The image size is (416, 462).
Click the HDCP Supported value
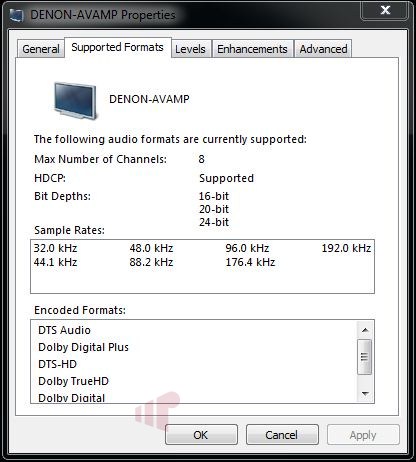pos(226,178)
